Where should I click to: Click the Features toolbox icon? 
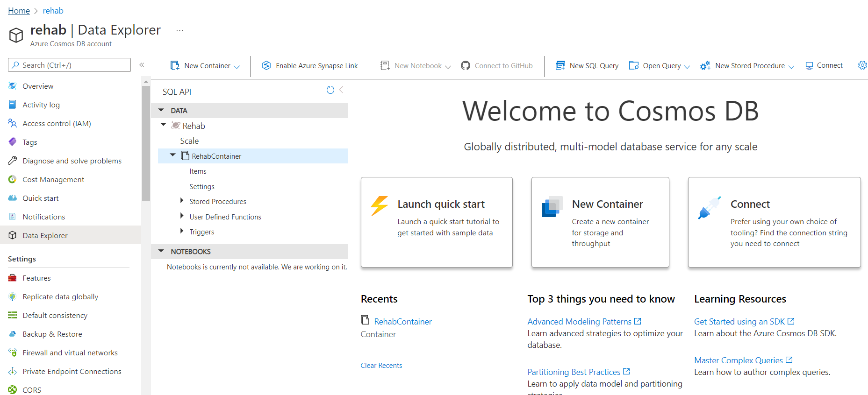(13, 278)
